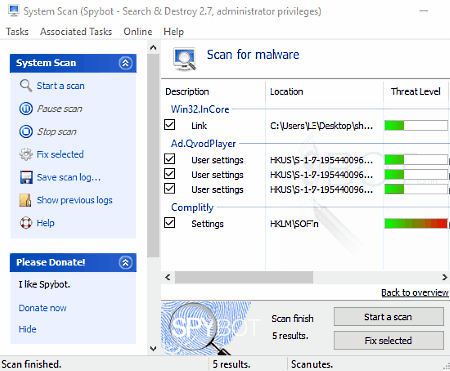Select the Ad.QvodPlayer group header
Image resolution: width=450 pixels, height=371 pixels.
[203, 144]
